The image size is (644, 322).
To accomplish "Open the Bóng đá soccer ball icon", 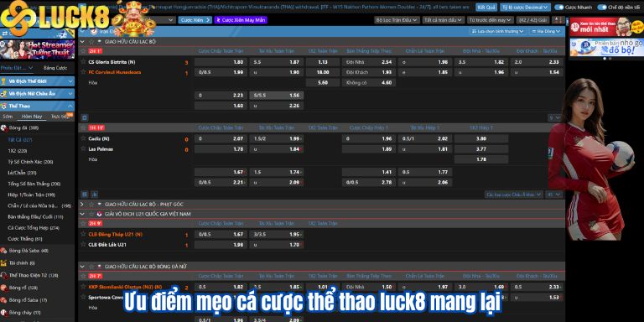I will coord(3,128).
